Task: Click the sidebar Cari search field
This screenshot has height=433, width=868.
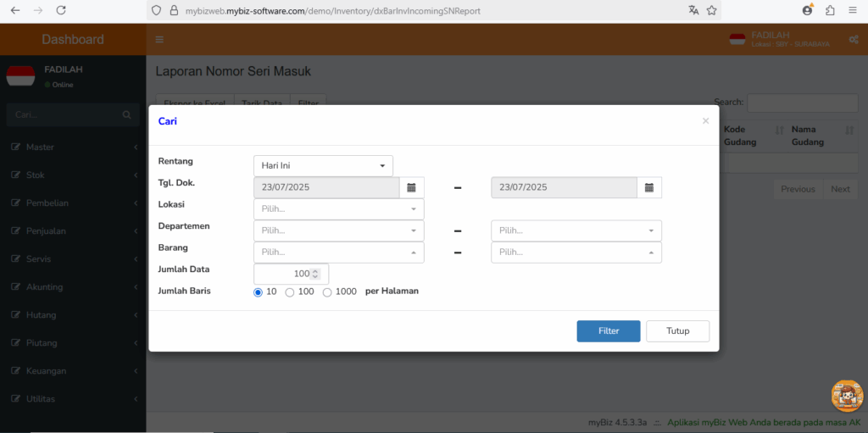Action: [x=63, y=114]
